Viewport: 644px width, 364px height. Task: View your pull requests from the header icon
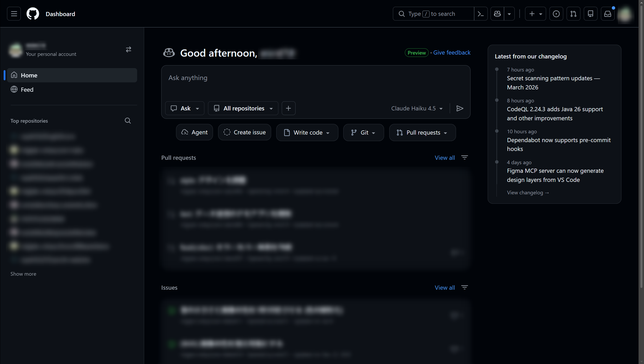(573, 14)
